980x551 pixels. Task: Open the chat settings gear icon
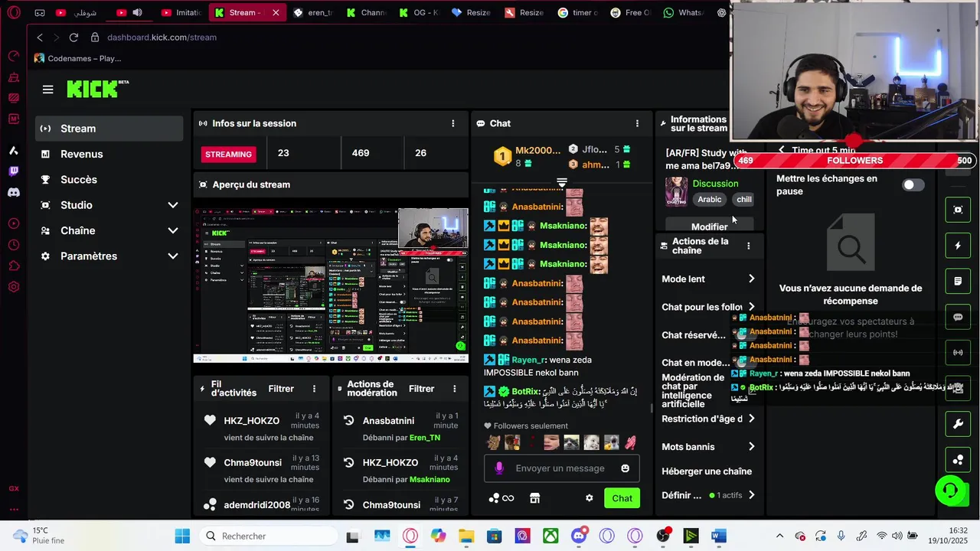pyautogui.click(x=589, y=498)
